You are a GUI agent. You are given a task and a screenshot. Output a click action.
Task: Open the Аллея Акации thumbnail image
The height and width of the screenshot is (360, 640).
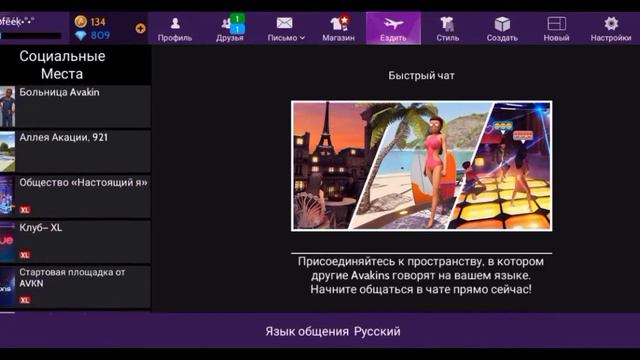tap(7, 151)
